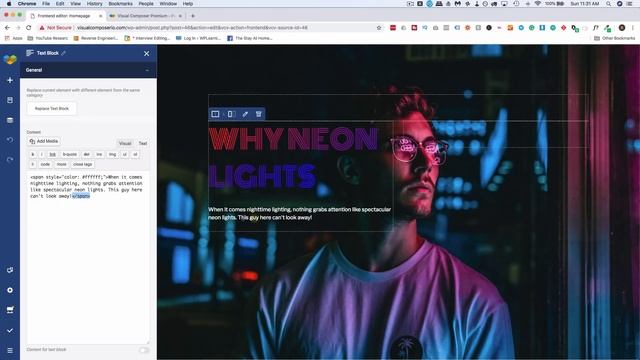
Task: Open the Visual Composer Hub store icon
Action: (10, 310)
